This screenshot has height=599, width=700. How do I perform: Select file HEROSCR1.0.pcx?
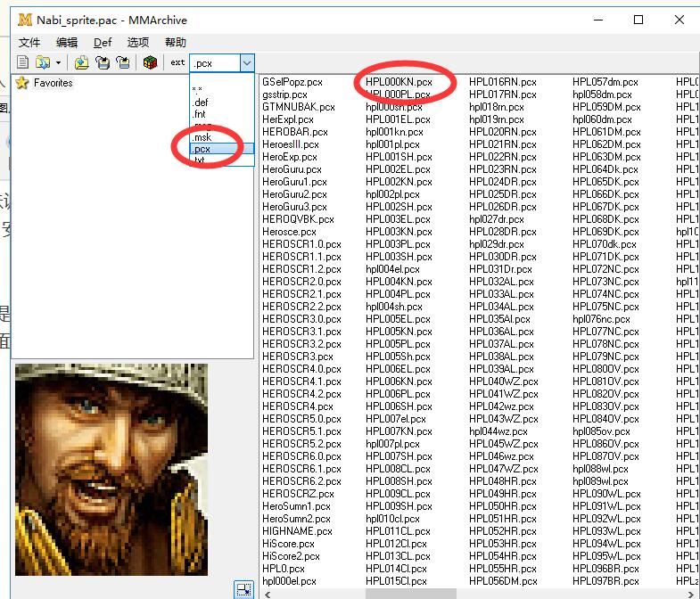pos(301,244)
